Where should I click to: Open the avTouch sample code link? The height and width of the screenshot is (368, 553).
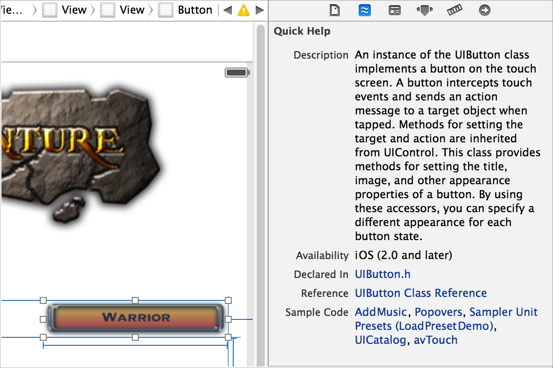tap(436, 340)
